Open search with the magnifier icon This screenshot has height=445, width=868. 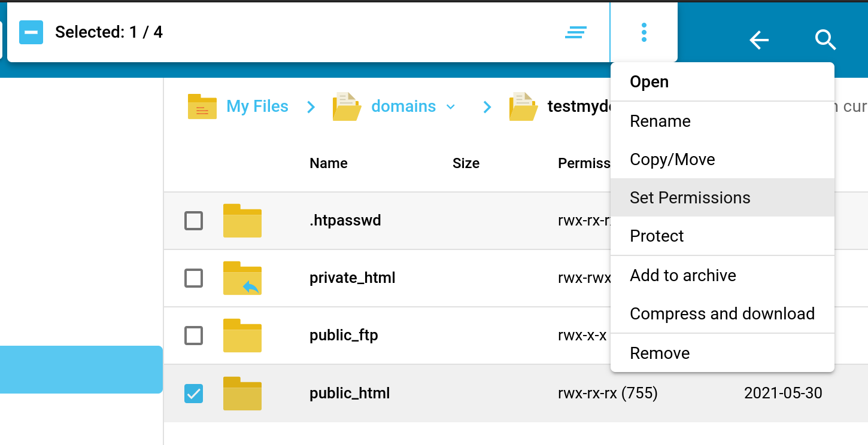pyautogui.click(x=825, y=40)
